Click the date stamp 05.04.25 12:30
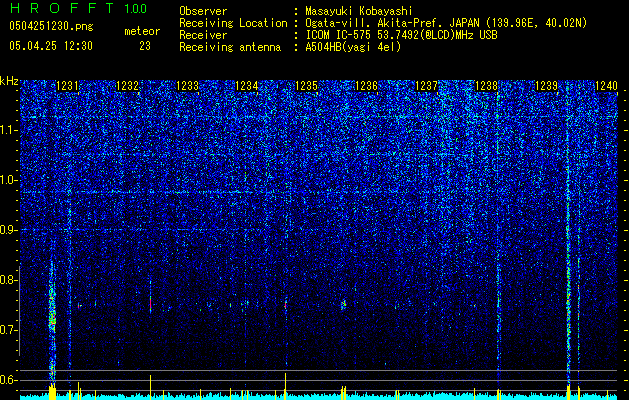 (51, 46)
